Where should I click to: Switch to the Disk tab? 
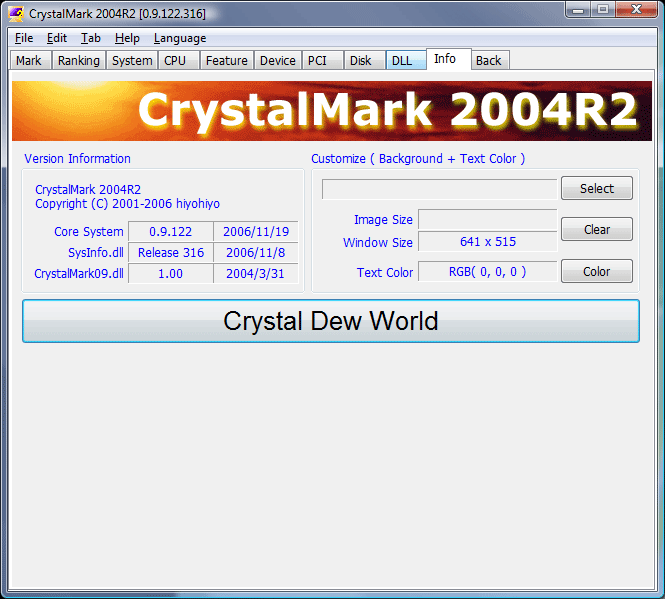365,61
